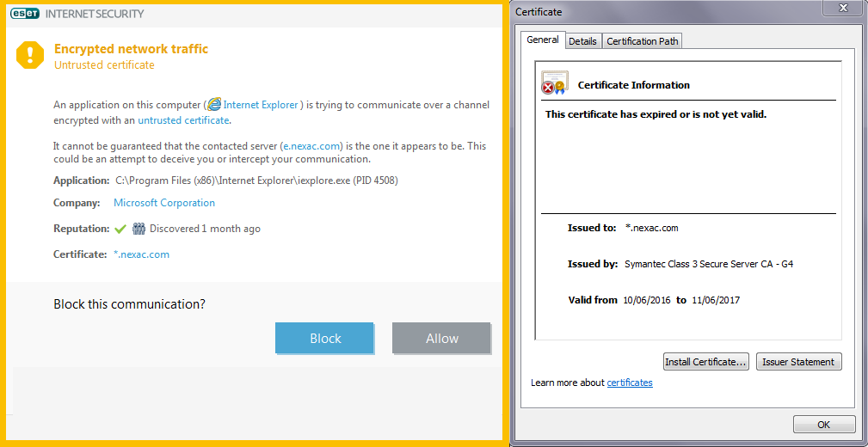Click the 'Certificate Information' heading

pos(634,85)
